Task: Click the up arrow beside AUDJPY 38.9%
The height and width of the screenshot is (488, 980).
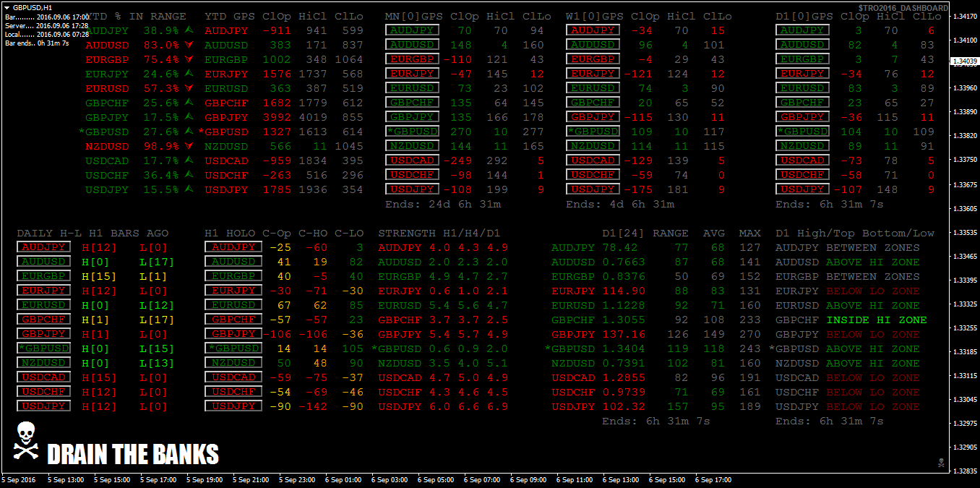Action: tap(189, 30)
